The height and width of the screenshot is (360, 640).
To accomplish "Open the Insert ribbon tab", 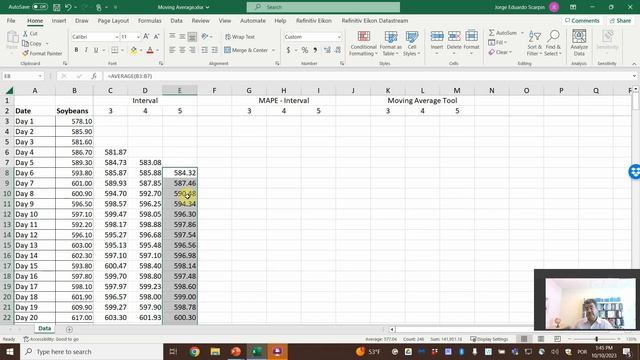I will pyautogui.click(x=59, y=20).
